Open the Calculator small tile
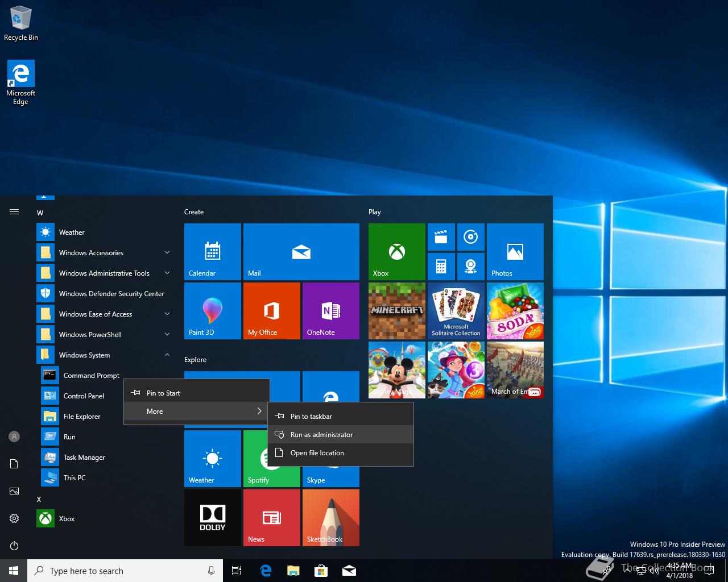Image resolution: width=728 pixels, height=582 pixels. (441, 267)
